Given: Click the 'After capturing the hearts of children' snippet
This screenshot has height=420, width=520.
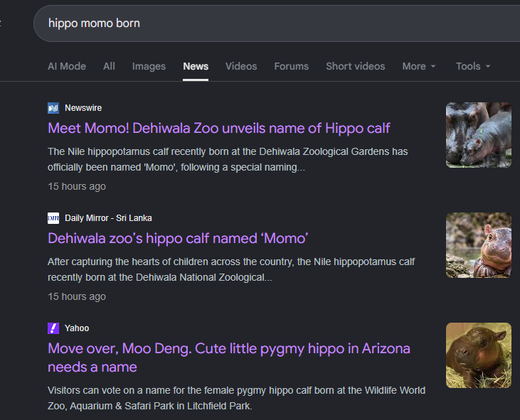Looking at the screenshot, I should [231, 269].
